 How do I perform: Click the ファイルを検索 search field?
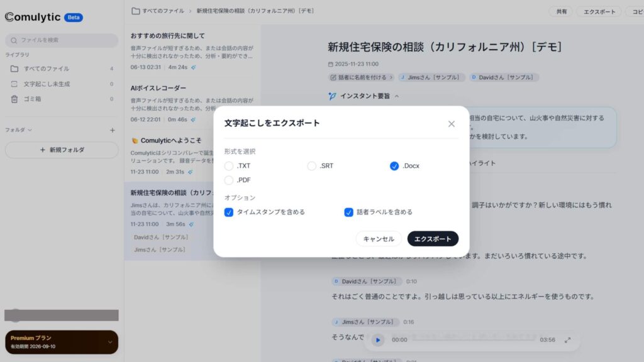[62, 40]
